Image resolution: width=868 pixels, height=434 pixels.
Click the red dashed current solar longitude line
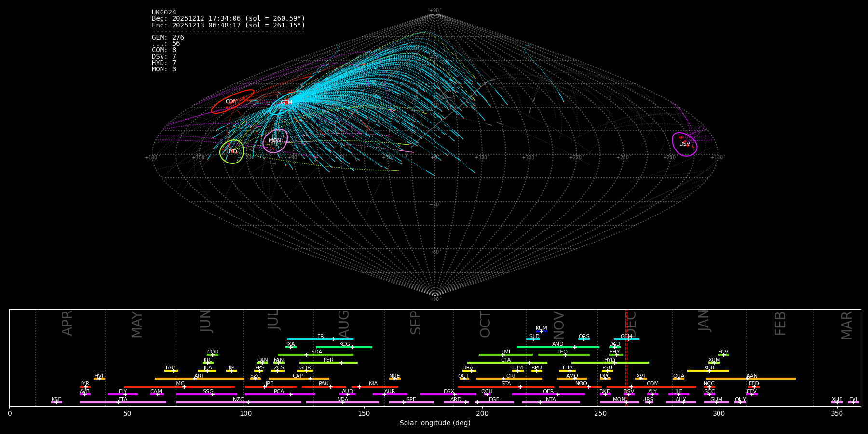tap(626, 357)
